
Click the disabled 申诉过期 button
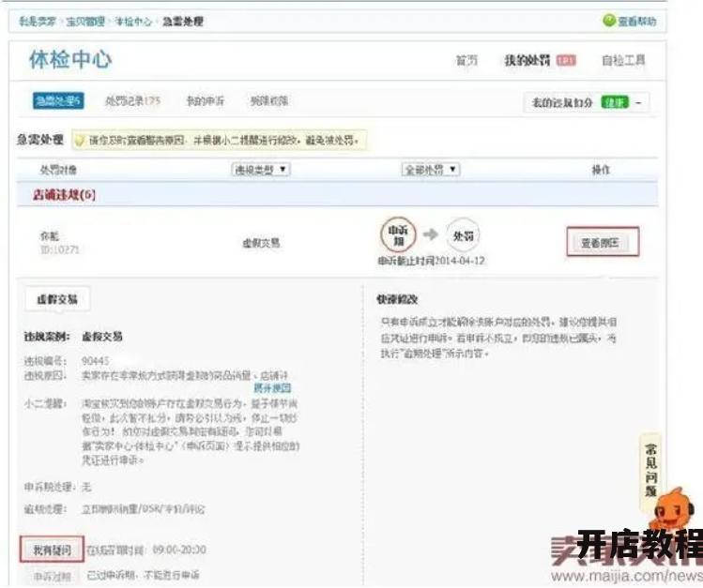pos(53,577)
